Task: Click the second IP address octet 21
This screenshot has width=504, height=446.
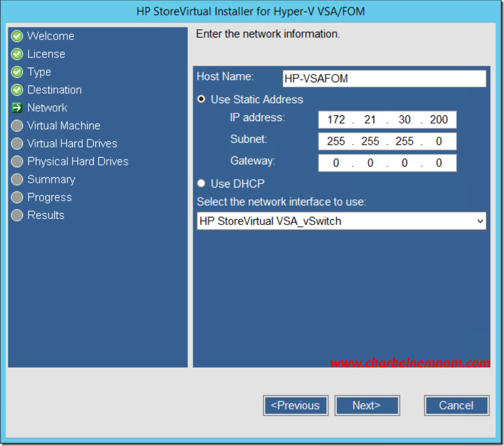Action: click(370, 119)
